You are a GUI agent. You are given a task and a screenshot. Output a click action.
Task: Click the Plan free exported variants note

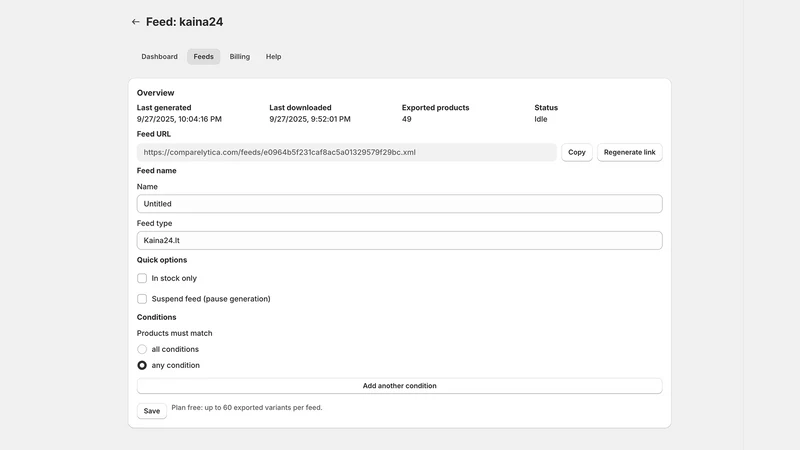247,408
